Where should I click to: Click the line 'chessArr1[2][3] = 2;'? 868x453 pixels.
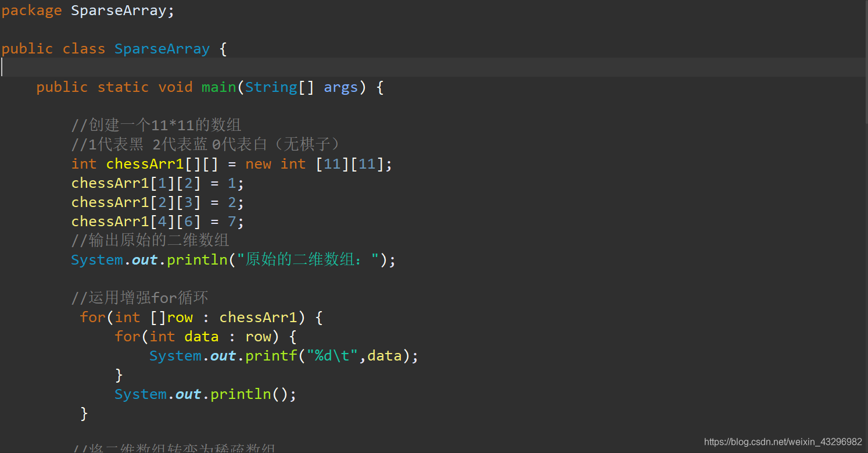(x=157, y=202)
